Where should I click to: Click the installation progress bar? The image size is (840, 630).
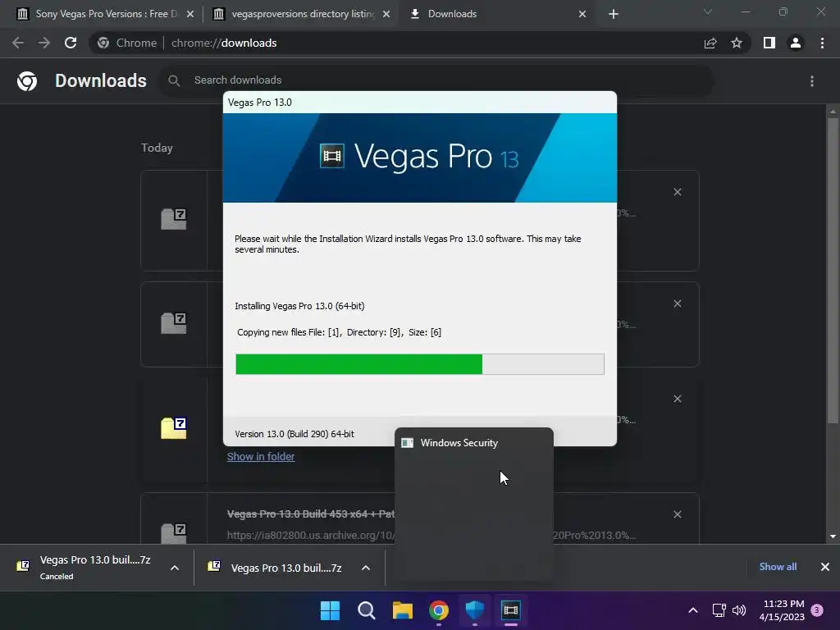(x=419, y=364)
